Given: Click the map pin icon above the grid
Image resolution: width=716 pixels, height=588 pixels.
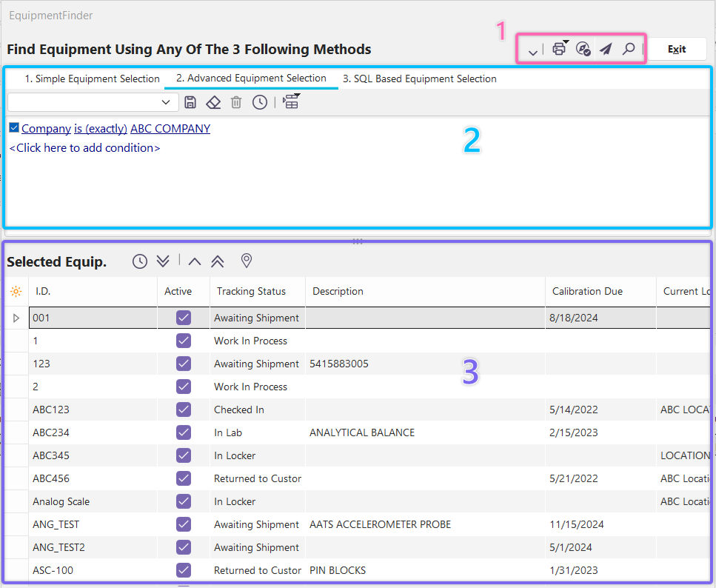Looking at the screenshot, I should pyautogui.click(x=247, y=261).
